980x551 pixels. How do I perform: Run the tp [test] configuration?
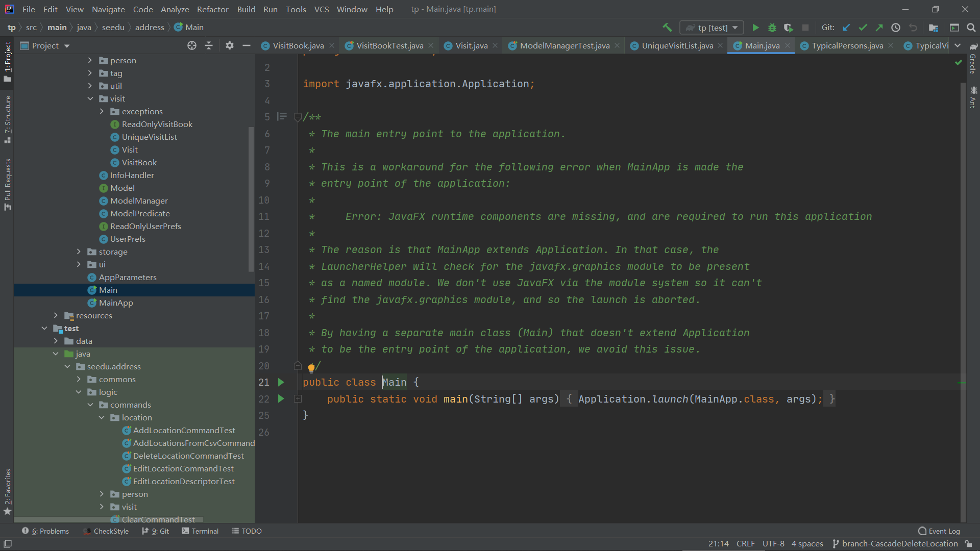(x=755, y=28)
